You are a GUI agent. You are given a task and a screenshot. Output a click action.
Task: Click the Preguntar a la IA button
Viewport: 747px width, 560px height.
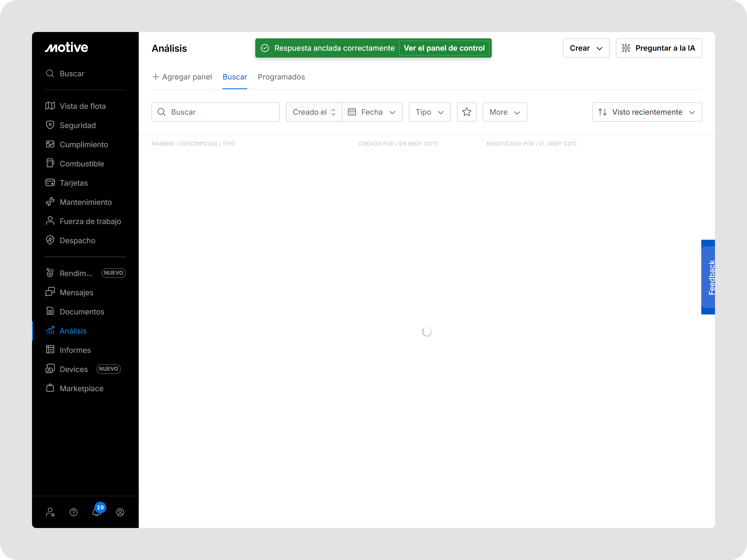point(658,48)
